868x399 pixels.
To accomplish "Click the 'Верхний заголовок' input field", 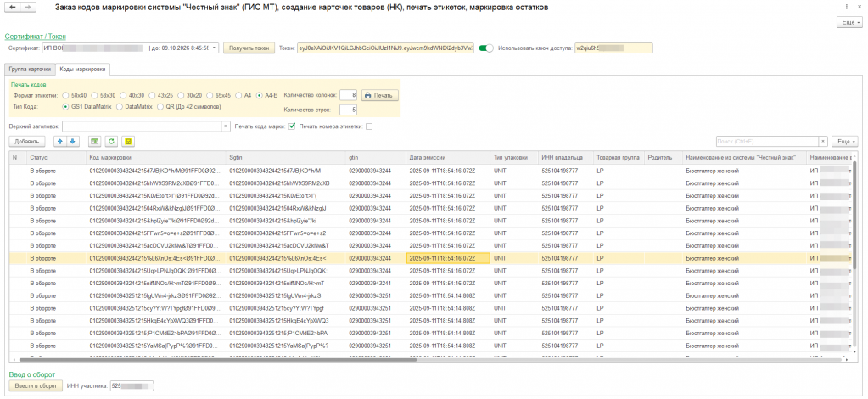I will [140, 126].
